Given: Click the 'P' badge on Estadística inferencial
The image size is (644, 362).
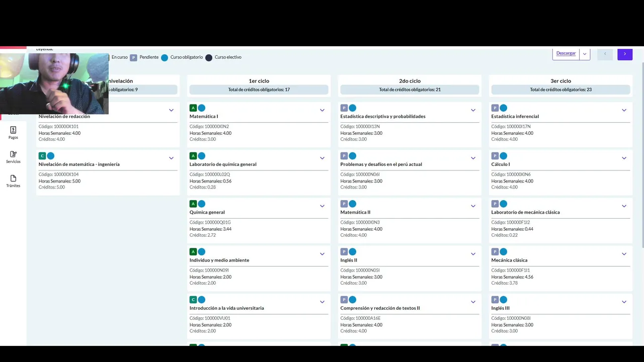Looking at the screenshot, I should tap(495, 108).
